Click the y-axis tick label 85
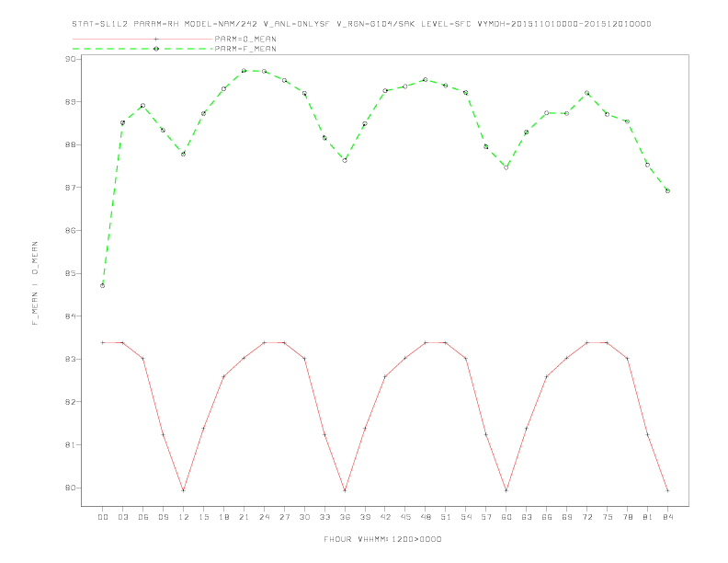728x563 pixels. pyautogui.click(x=71, y=273)
